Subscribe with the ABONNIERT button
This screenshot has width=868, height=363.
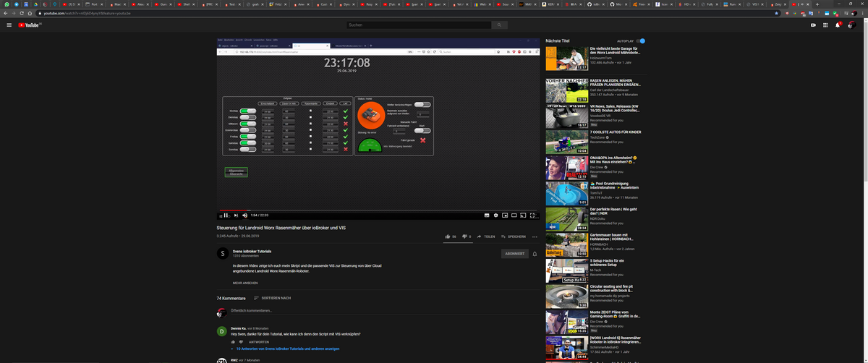point(514,254)
